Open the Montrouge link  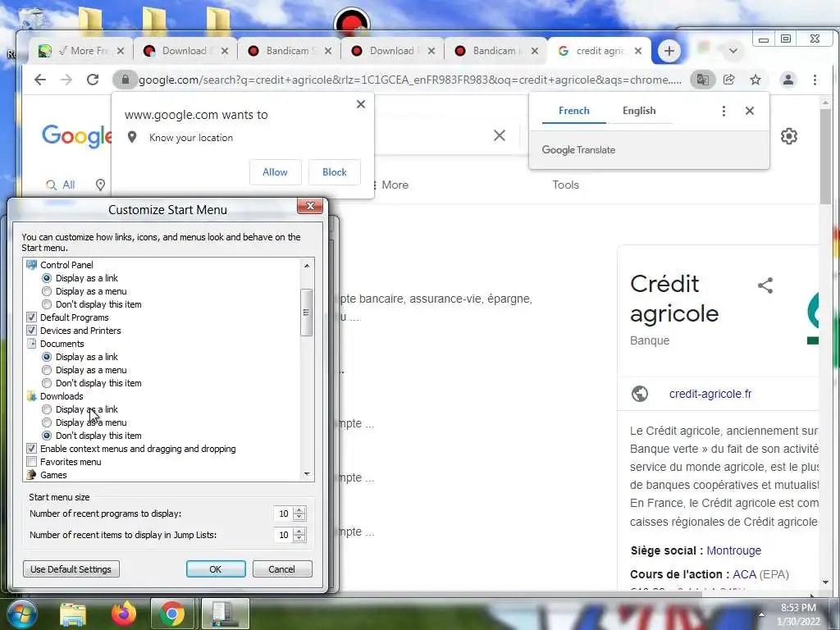tap(733, 550)
